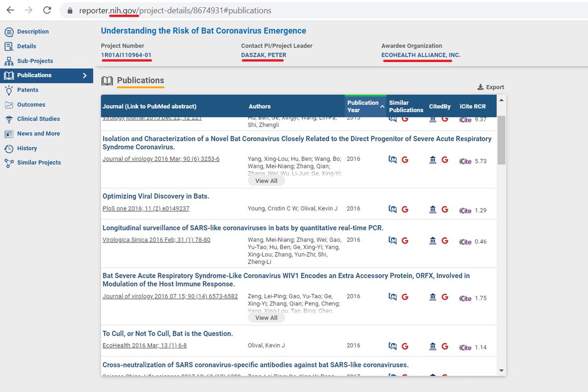Open CitedBy Google icon for Optimizing Viral Discovery

[445, 209]
